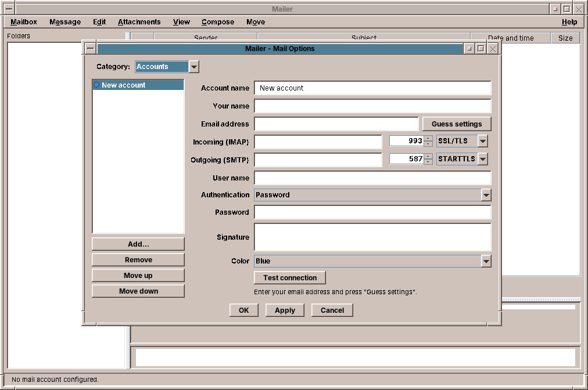Focus the Your name field
Image resolution: width=588 pixels, height=390 pixels.
coord(372,106)
